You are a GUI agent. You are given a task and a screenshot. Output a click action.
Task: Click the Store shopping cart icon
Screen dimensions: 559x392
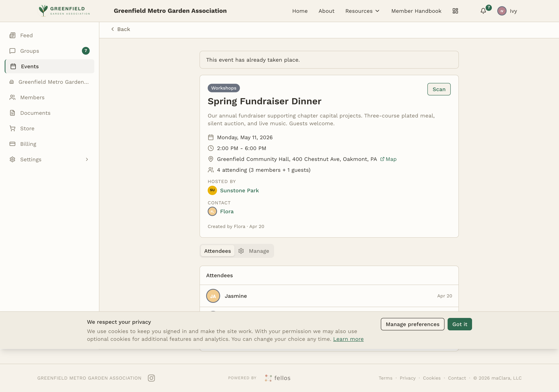(x=12, y=128)
